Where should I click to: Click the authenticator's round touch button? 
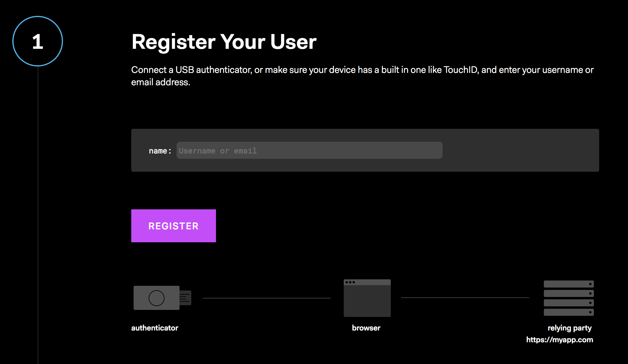point(157,298)
